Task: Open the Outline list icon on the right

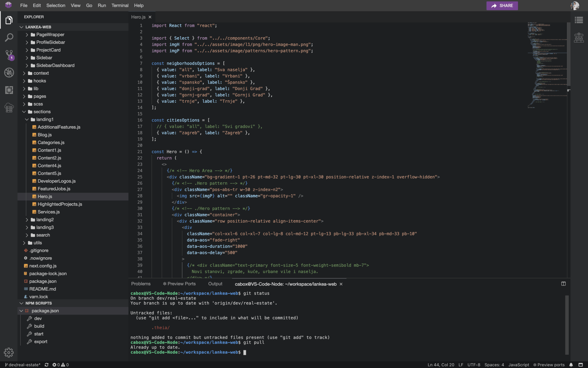Action: pyautogui.click(x=579, y=20)
